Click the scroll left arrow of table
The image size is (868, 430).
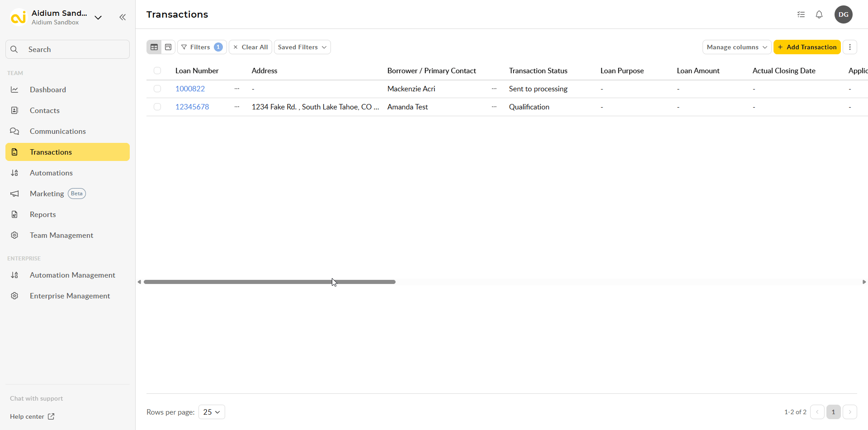[x=139, y=282]
